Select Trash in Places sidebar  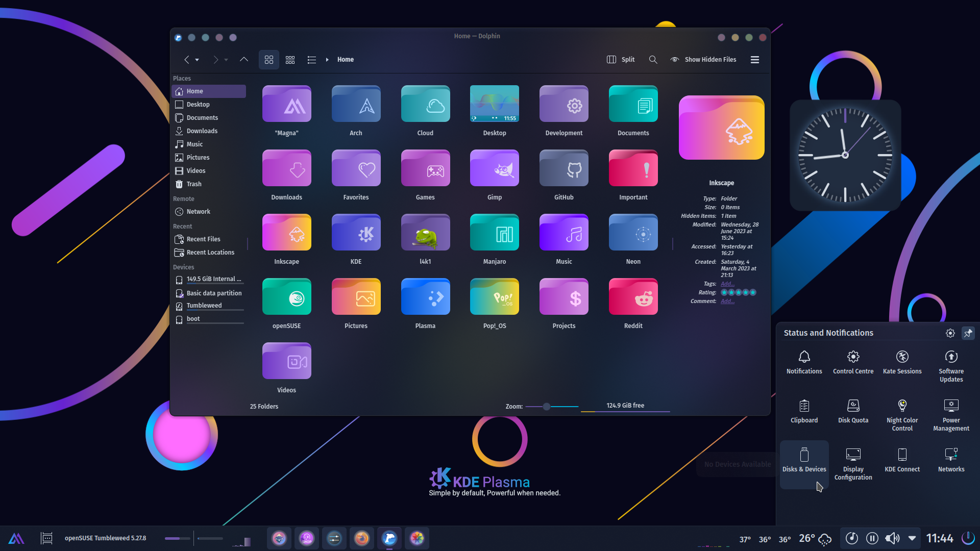[209, 184]
